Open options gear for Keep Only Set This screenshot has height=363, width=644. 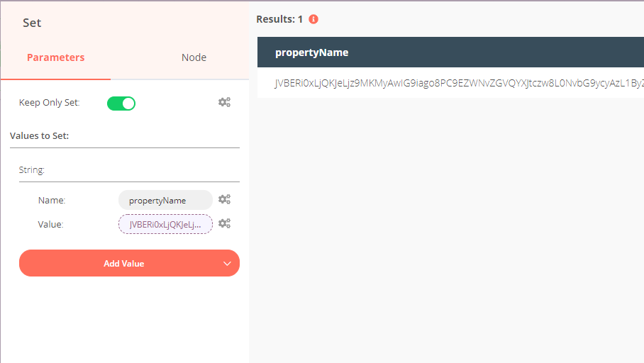224,103
